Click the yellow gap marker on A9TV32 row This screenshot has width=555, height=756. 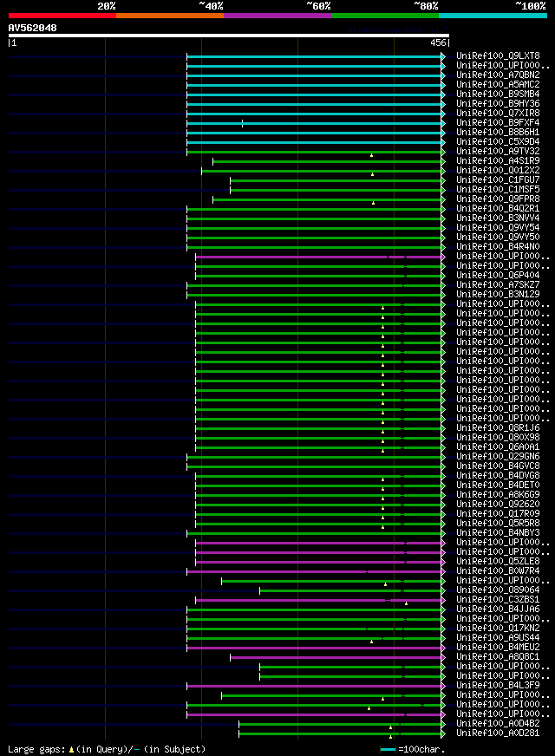pos(371,155)
